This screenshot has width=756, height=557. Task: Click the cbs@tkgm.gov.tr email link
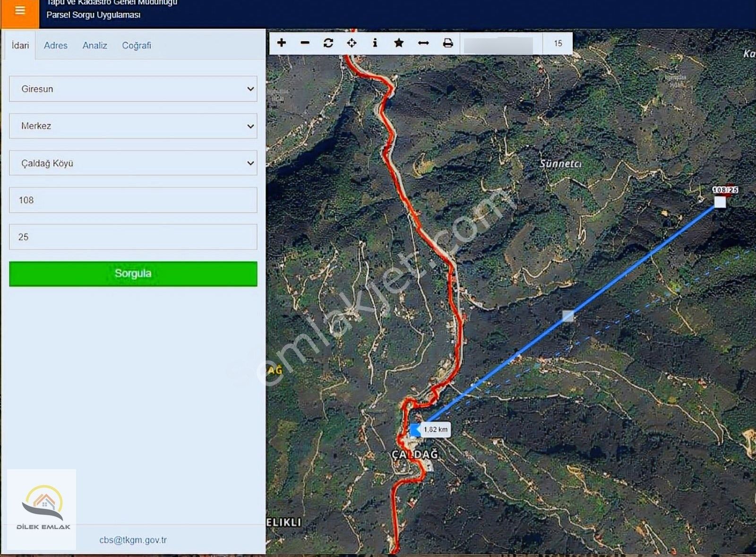pos(133,540)
